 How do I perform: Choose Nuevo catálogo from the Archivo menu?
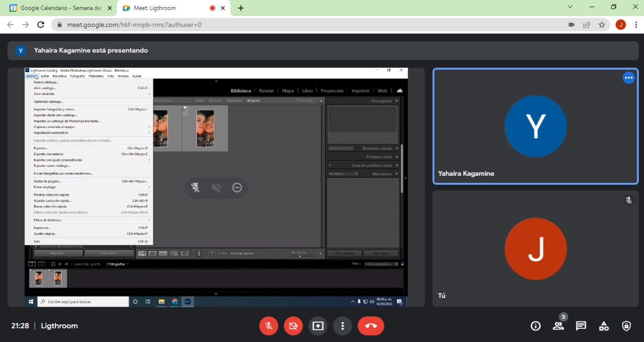pos(89,82)
